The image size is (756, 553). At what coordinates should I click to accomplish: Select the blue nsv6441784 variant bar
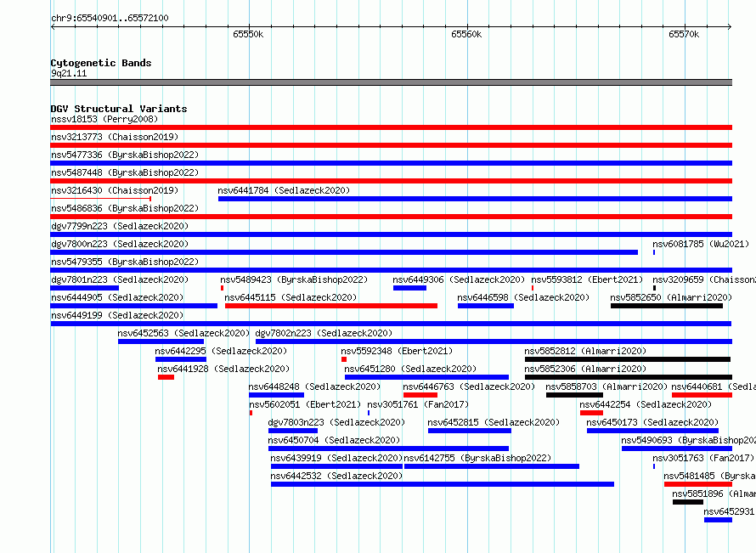point(475,199)
